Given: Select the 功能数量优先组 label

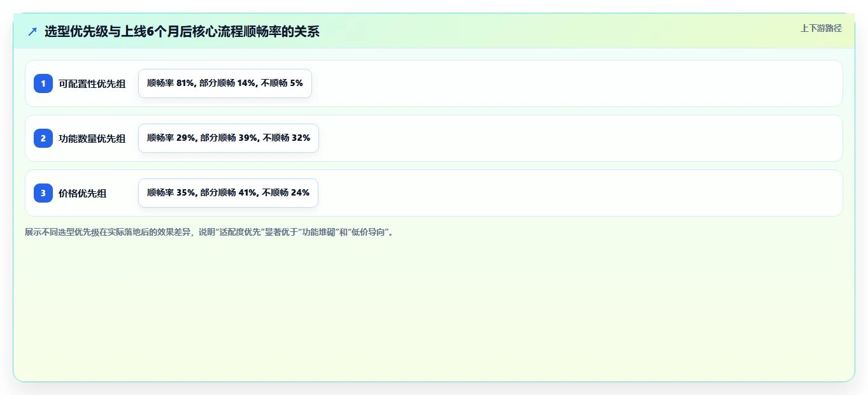Looking at the screenshot, I should 92,138.
